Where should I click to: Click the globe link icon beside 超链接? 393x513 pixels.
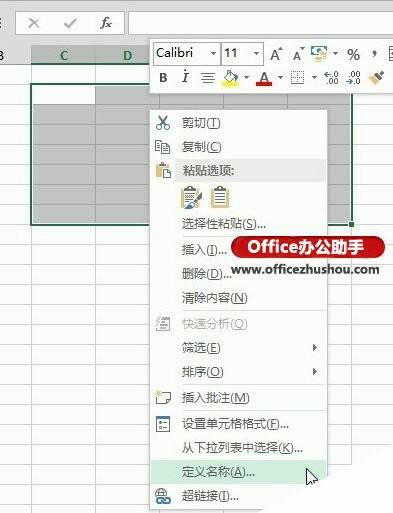point(163,496)
